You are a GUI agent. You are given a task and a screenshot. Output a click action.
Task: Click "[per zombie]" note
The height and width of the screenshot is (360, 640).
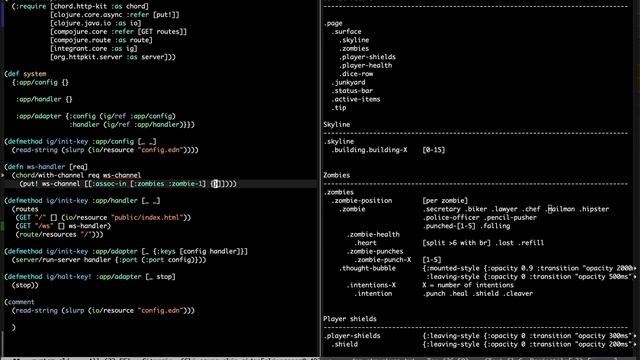(445, 200)
